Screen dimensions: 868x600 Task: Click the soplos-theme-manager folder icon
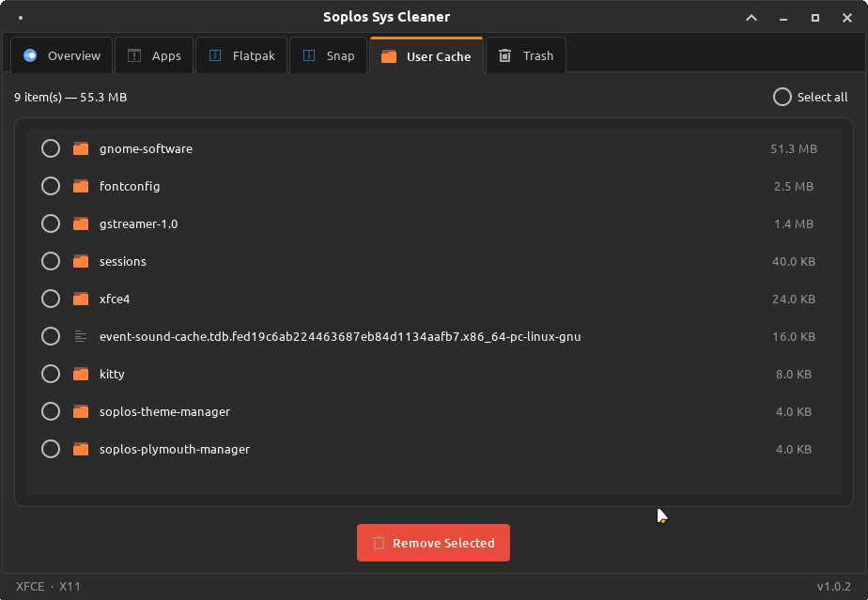(81, 412)
